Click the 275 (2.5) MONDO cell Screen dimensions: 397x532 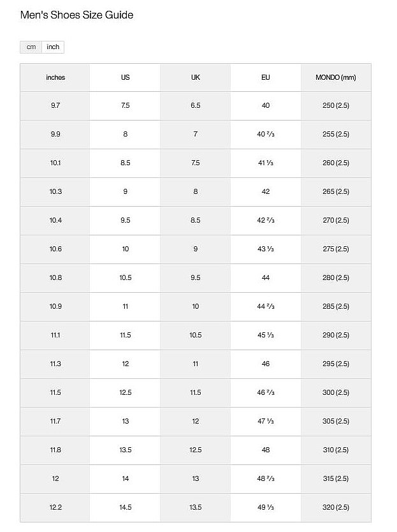coord(336,249)
